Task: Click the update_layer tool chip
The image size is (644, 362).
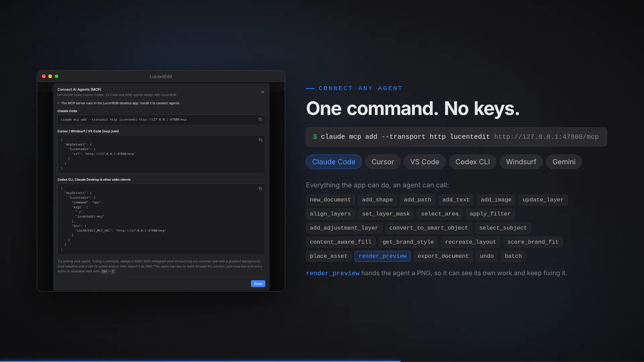Action: pos(543,200)
